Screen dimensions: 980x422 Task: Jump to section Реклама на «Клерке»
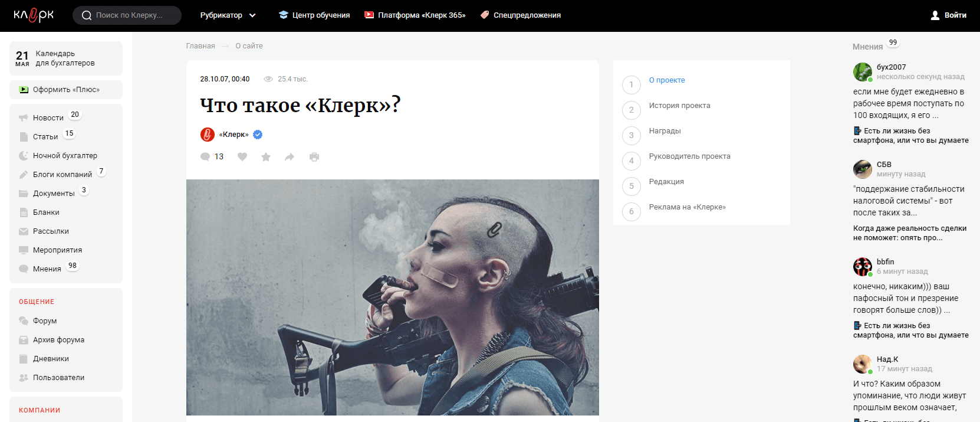tap(687, 207)
